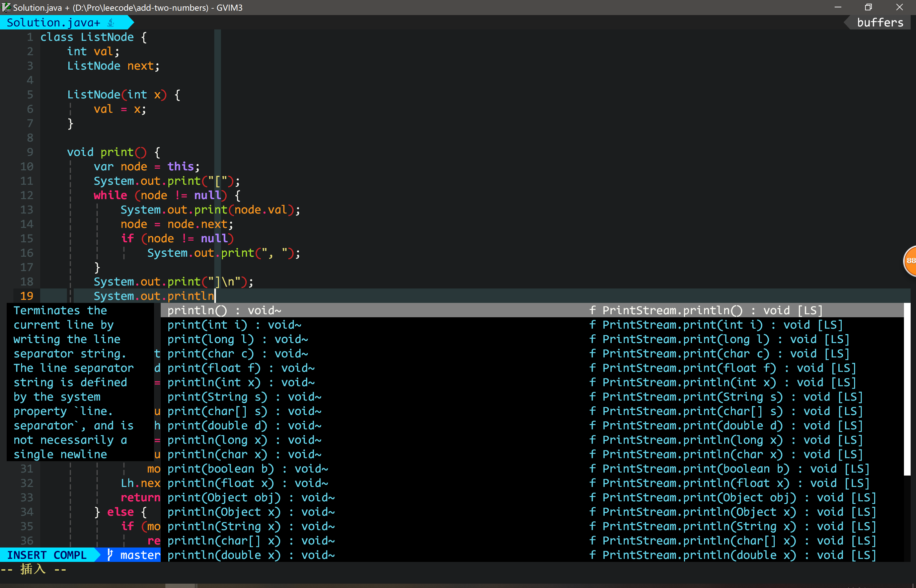This screenshot has width=916, height=588.
Task: Minimize the GVIM3 window
Action: pyautogui.click(x=838, y=7)
